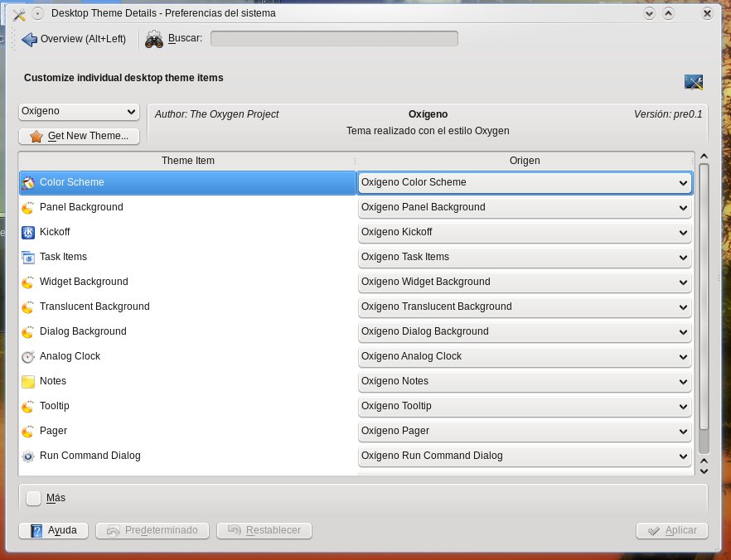Open the Oxígeno Run Command Dialog dropdown
This screenshot has height=560, width=731.
[x=525, y=456]
